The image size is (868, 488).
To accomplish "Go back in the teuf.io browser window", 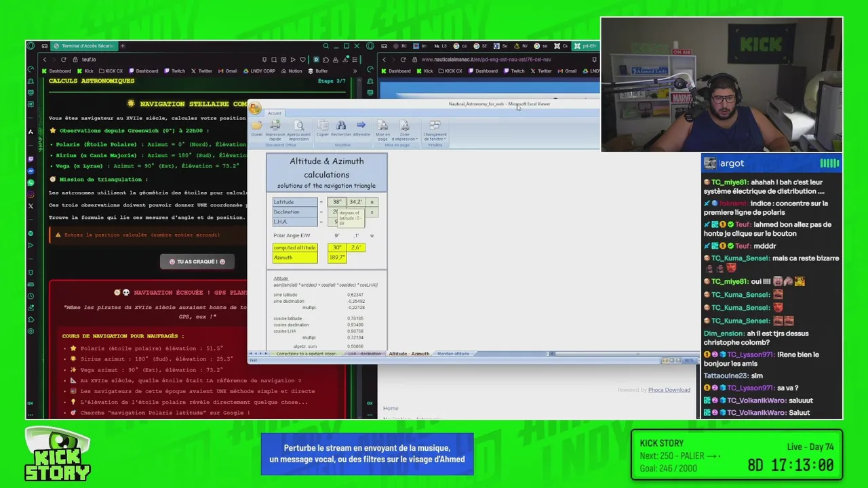I will point(45,60).
